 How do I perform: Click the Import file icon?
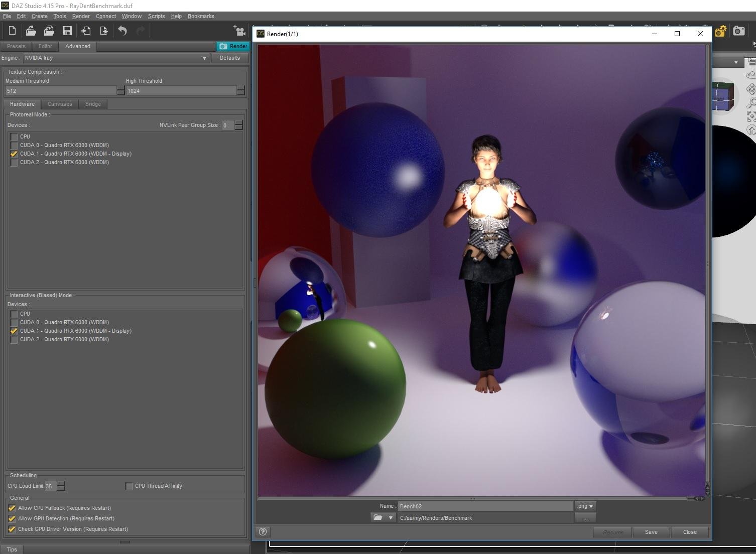[86, 31]
